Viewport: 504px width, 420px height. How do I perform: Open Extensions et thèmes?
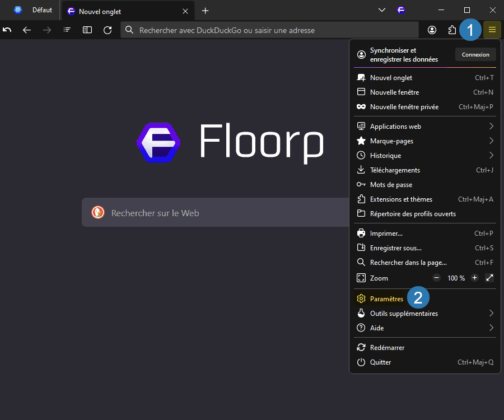pos(425,199)
